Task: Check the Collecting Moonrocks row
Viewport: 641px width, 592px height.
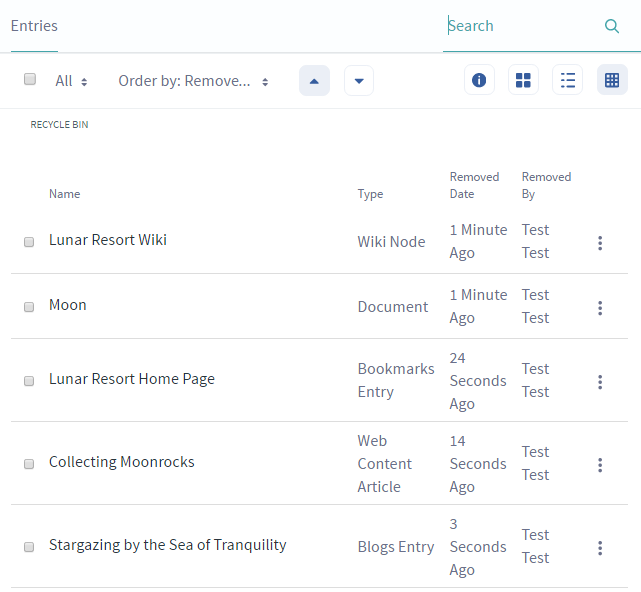Action: (x=29, y=464)
